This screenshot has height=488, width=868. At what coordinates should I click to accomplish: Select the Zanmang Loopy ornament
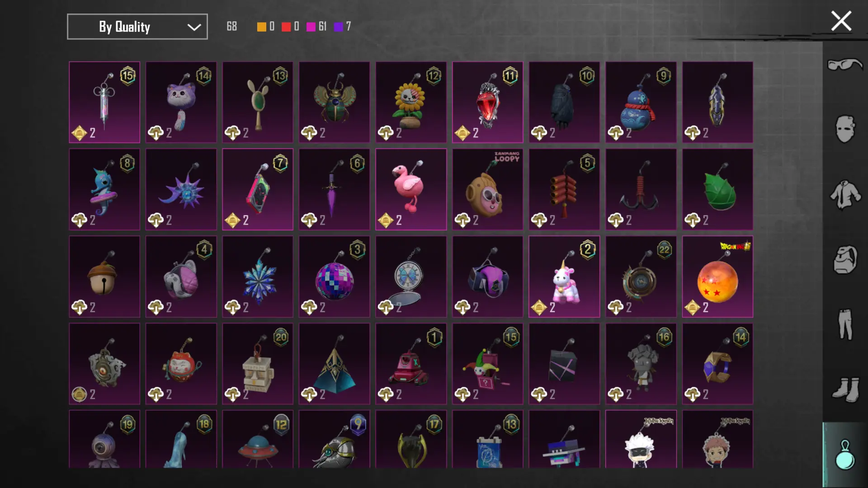click(488, 189)
